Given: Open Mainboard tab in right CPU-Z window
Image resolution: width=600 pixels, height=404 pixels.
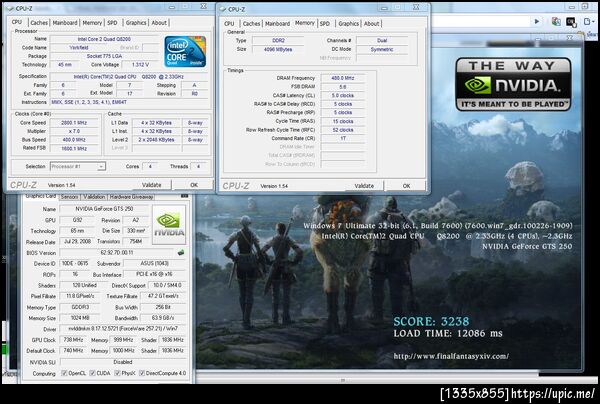Looking at the screenshot, I should pos(277,24).
